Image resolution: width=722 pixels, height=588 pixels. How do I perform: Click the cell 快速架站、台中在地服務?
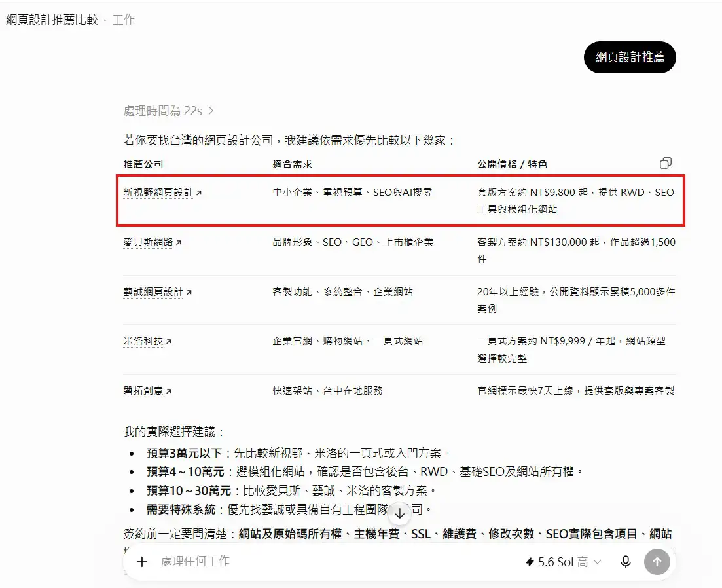[x=327, y=391]
